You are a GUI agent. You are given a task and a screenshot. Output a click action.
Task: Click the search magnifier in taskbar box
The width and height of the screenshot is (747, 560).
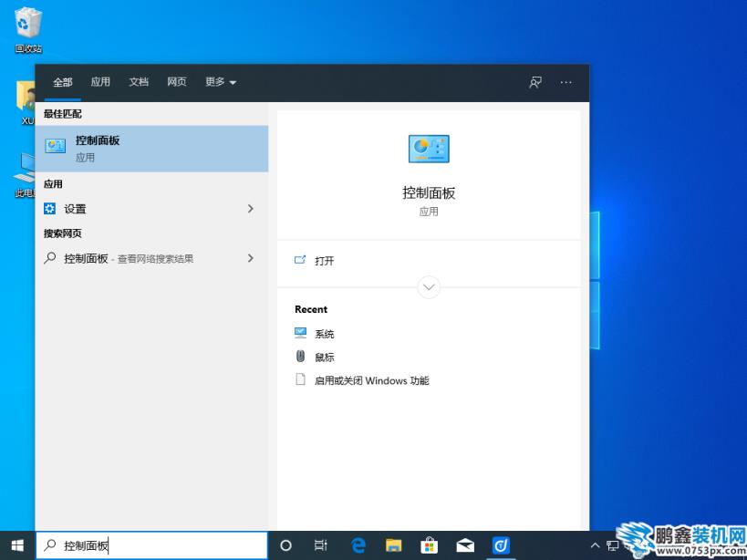point(49,545)
